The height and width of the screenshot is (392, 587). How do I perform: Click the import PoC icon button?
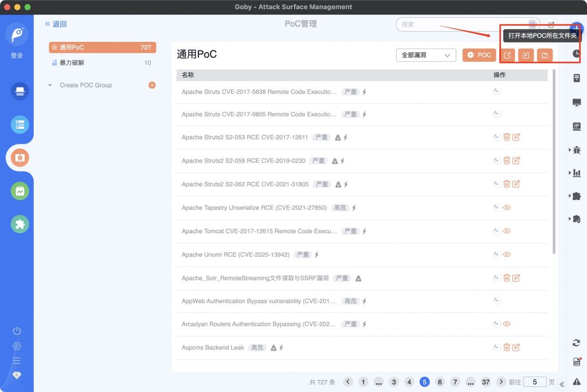526,55
